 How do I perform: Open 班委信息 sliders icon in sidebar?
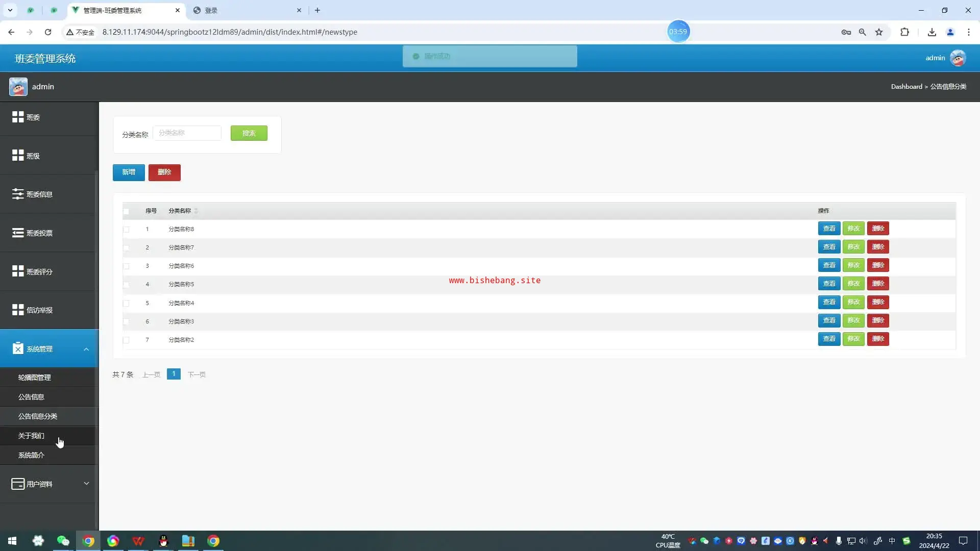coord(18,194)
